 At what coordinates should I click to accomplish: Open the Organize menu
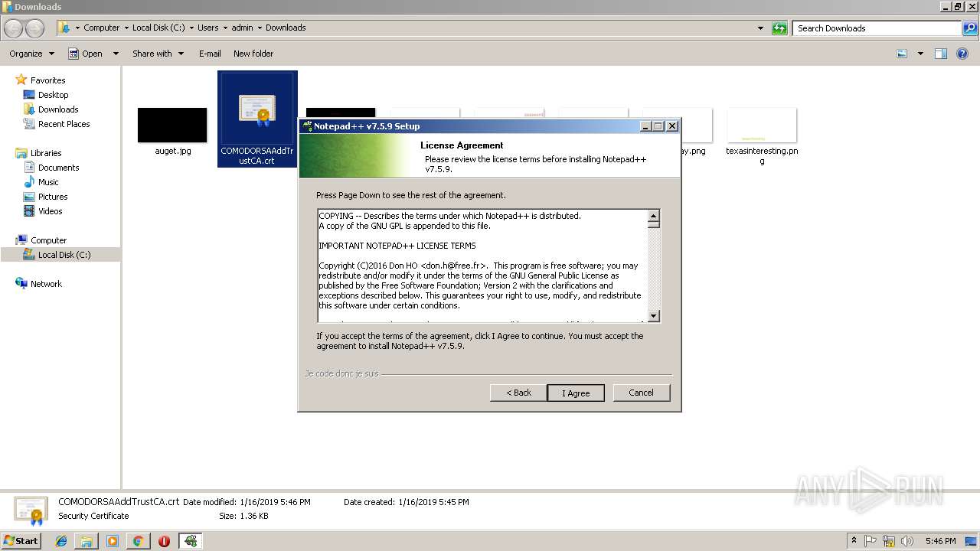(31, 54)
